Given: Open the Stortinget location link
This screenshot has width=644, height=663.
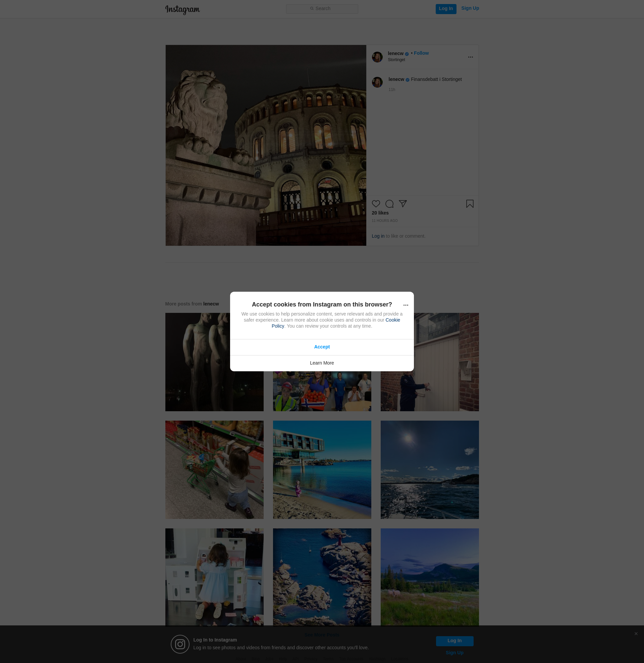Looking at the screenshot, I should (396, 60).
